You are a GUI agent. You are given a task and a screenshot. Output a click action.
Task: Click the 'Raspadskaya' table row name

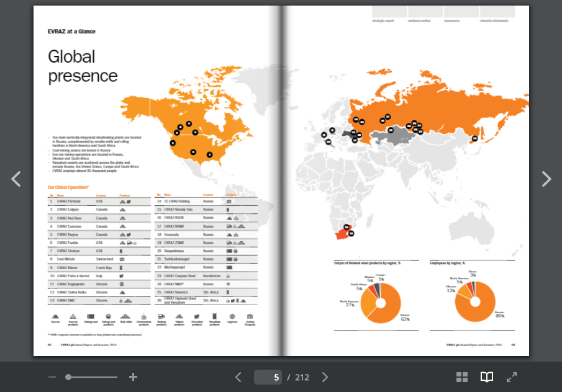pyautogui.click(x=174, y=251)
